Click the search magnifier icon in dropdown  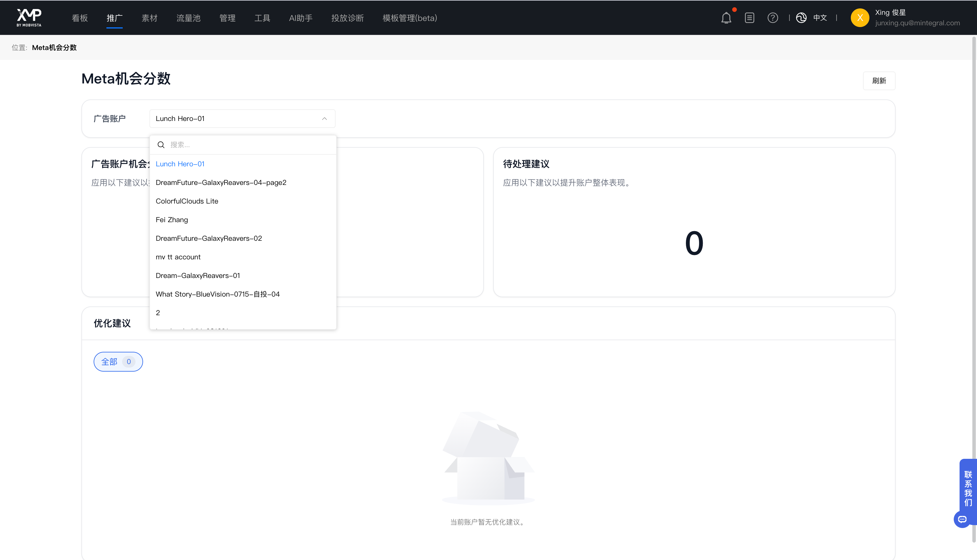(x=161, y=145)
